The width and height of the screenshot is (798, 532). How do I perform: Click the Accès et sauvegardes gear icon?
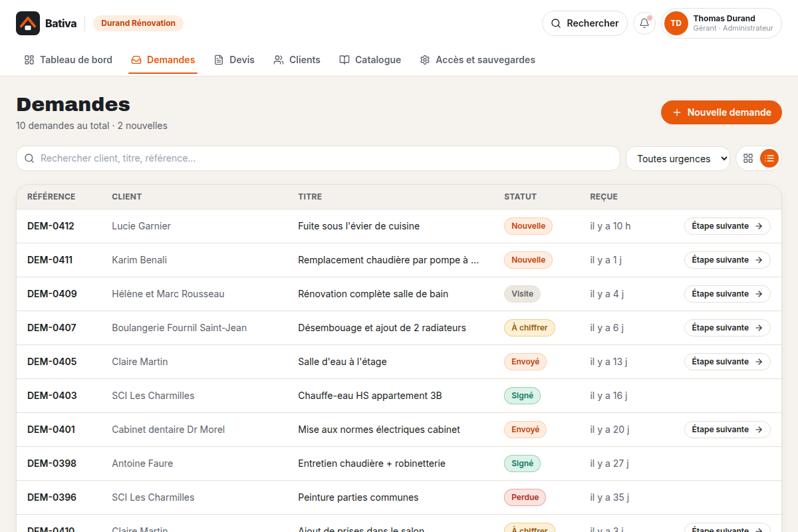point(425,60)
